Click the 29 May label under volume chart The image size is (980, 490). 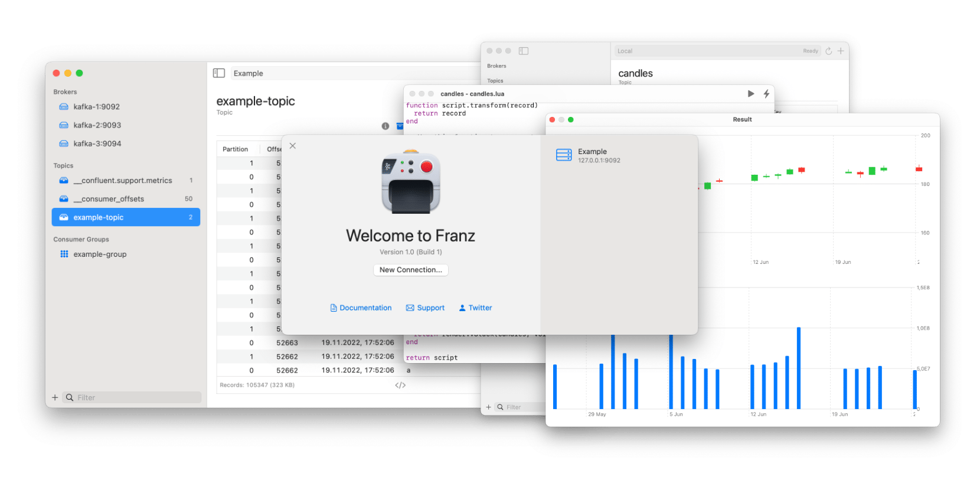pyautogui.click(x=597, y=414)
